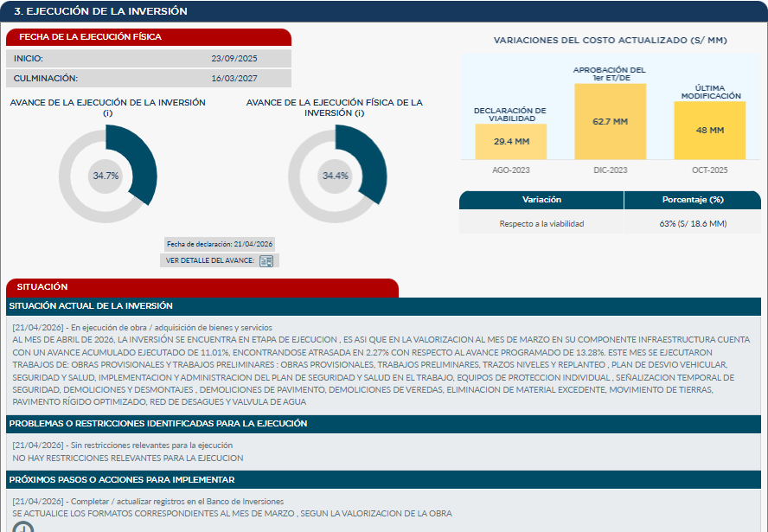Viewport: 768px width, 532px height.
Task: Click the Variación column header
Action: point(541,200)
